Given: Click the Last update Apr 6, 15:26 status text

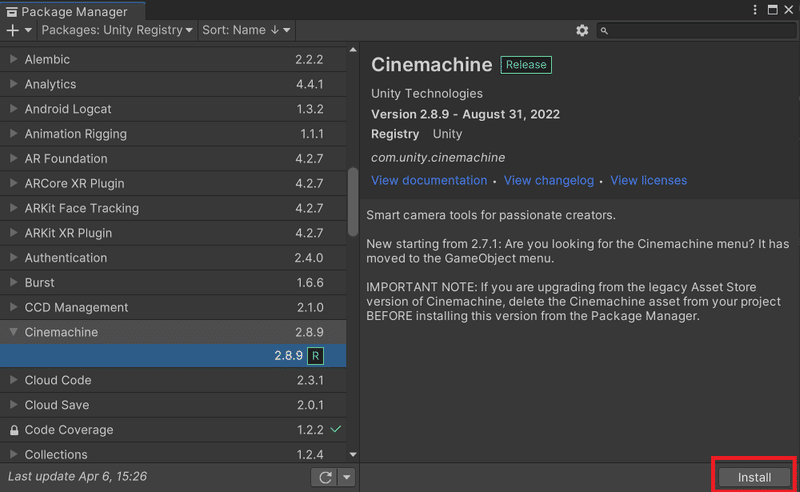Looking at the screenshot, I should pos(77,476).
